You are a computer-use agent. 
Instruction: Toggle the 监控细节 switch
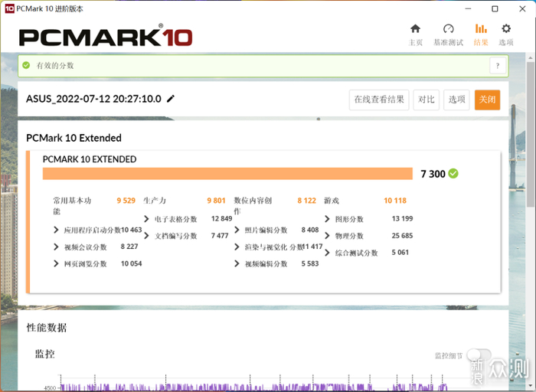point(479,355)
